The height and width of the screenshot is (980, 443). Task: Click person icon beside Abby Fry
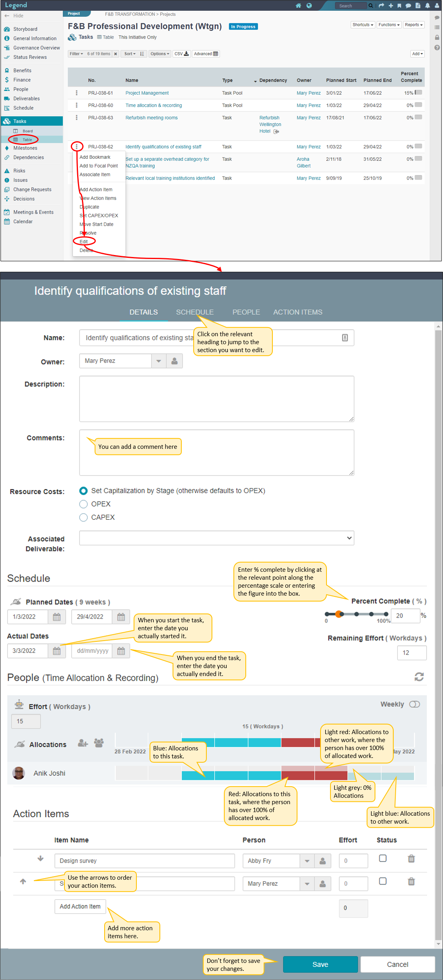point(323,861)
